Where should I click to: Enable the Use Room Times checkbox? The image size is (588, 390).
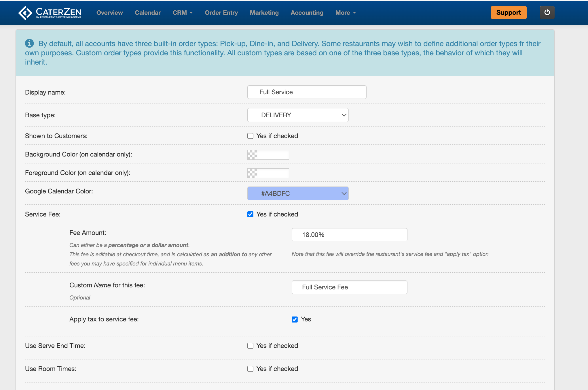250,369
